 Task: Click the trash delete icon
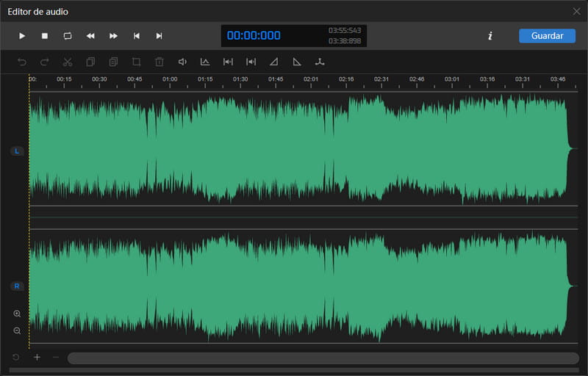pos(159,62)
